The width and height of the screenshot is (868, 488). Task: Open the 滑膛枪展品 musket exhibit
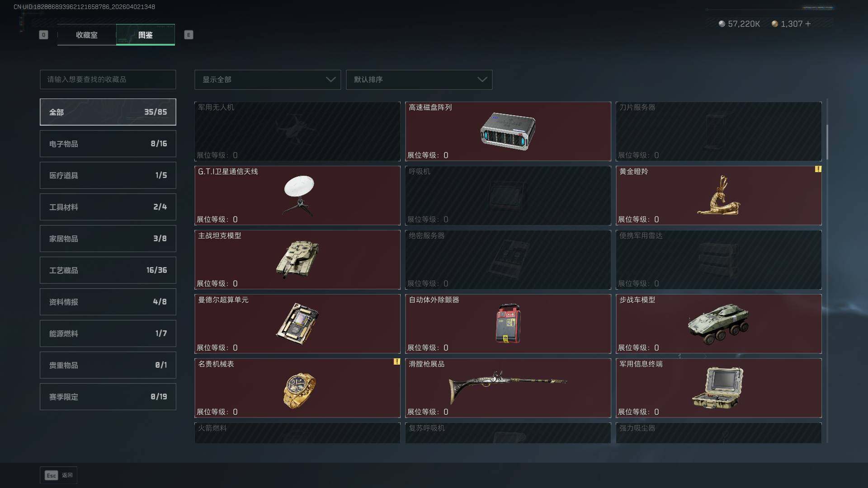[x=508, y=388]
